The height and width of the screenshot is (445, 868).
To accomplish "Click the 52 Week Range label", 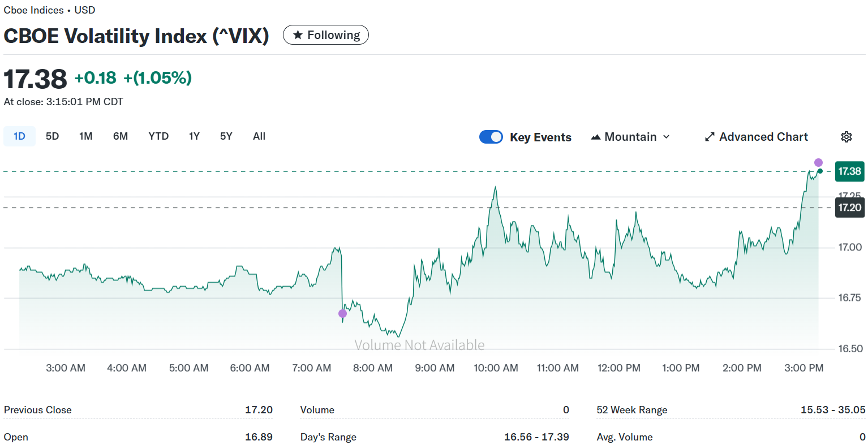I will (632, 410).
